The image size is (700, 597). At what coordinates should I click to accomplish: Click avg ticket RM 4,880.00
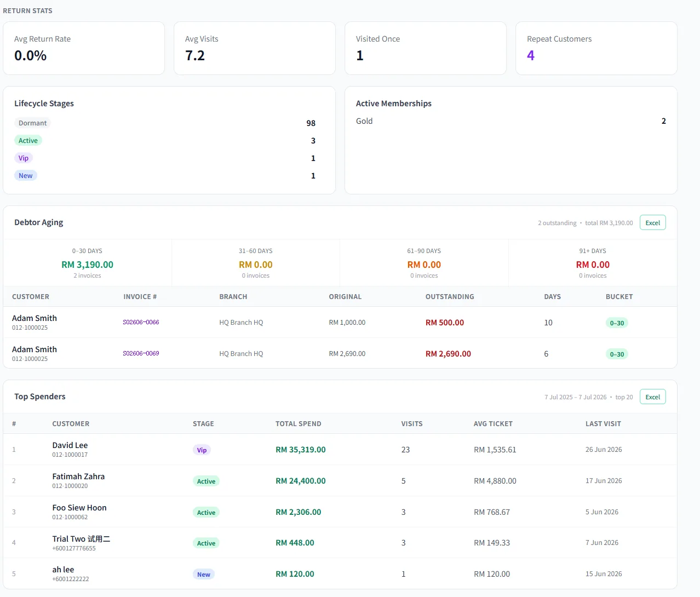coord(495,481)
